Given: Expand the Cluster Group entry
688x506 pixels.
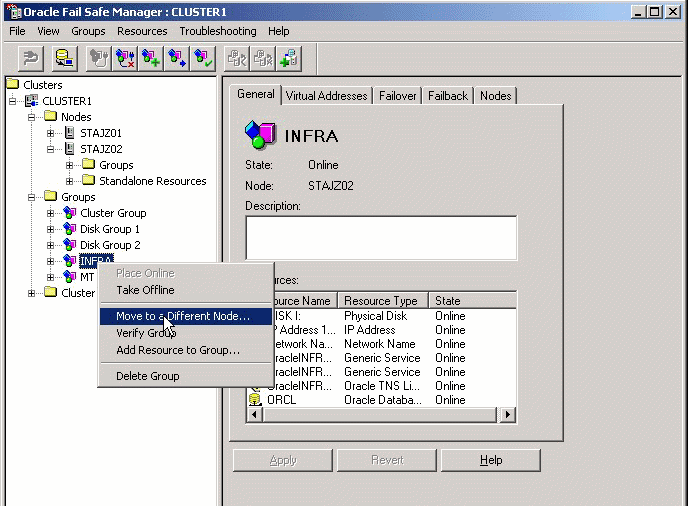Looking at the screenshot, I should [50, 213].
